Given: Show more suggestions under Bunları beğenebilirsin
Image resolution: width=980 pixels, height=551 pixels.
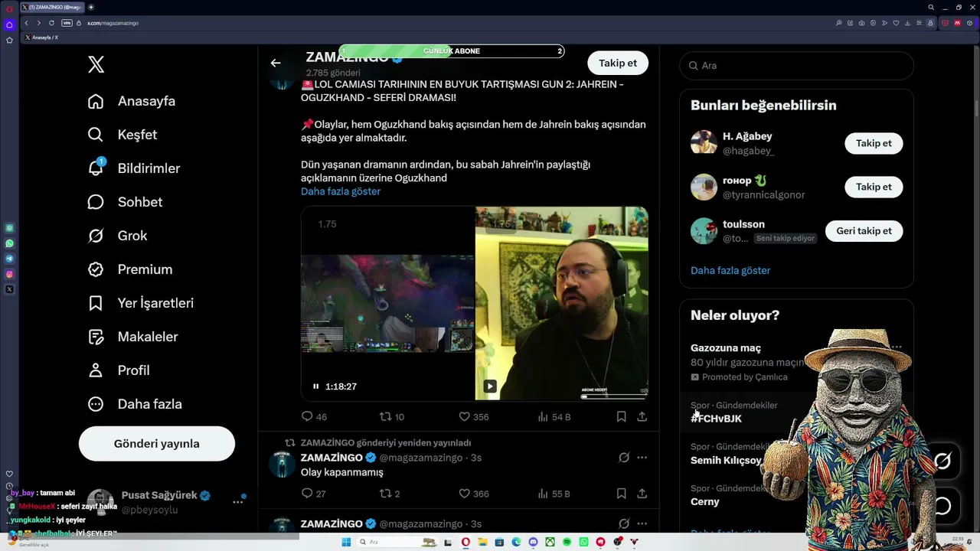Looking at the screenshot, I should click(x=730, y=270).
